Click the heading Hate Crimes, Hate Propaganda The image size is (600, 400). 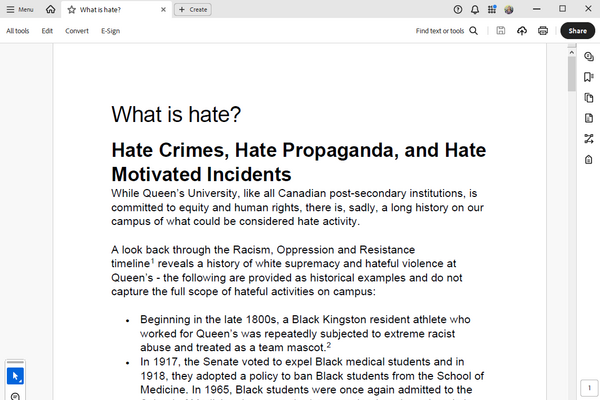298,162
